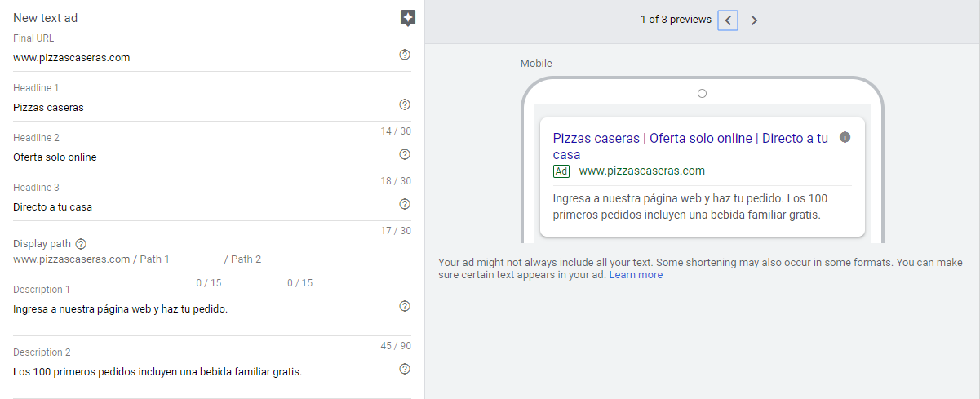Viewport: 980px width, 399px height.
Task: Open help icon for Description 1
Action: [405, 306]
